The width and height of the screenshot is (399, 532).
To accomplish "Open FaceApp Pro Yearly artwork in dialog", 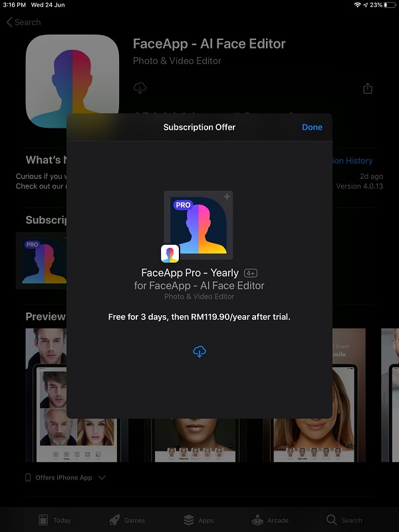I will (x=198, y=225).
